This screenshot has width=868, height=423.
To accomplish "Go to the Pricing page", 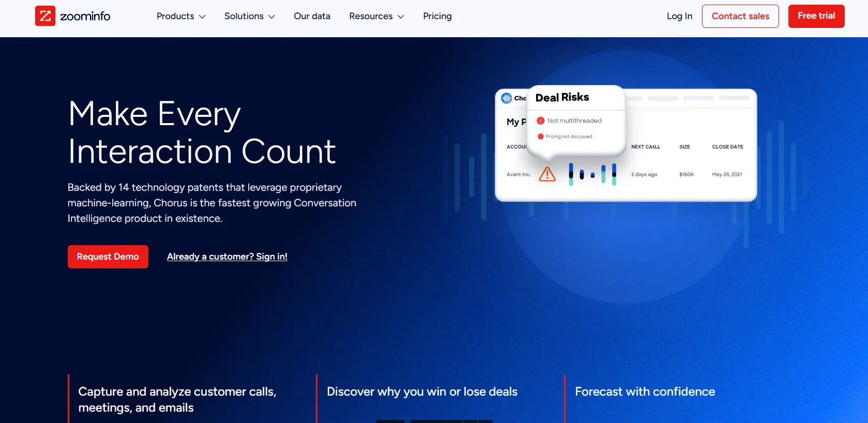I will pos(437,17).
